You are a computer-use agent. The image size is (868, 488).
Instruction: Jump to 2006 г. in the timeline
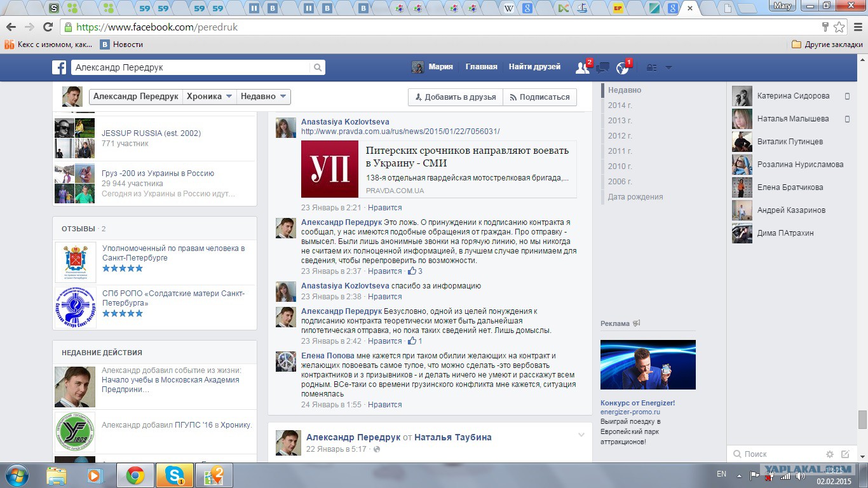tap(620, 182)
